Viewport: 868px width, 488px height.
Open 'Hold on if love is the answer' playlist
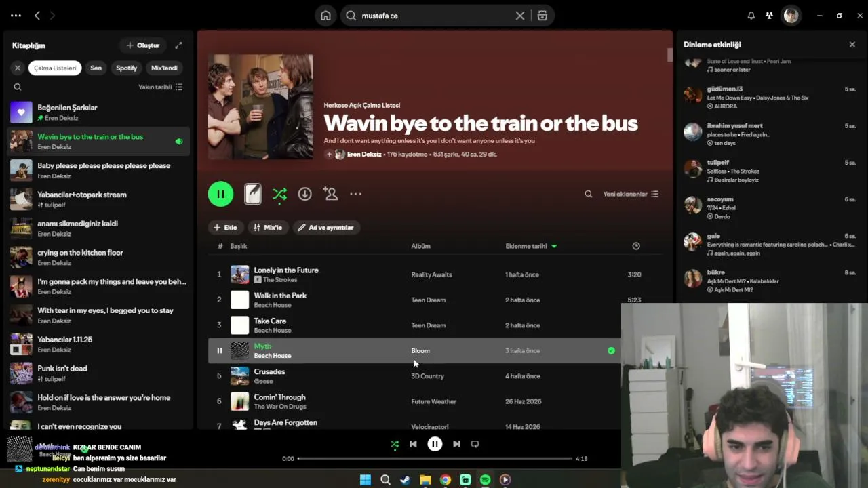click(99, 403)
